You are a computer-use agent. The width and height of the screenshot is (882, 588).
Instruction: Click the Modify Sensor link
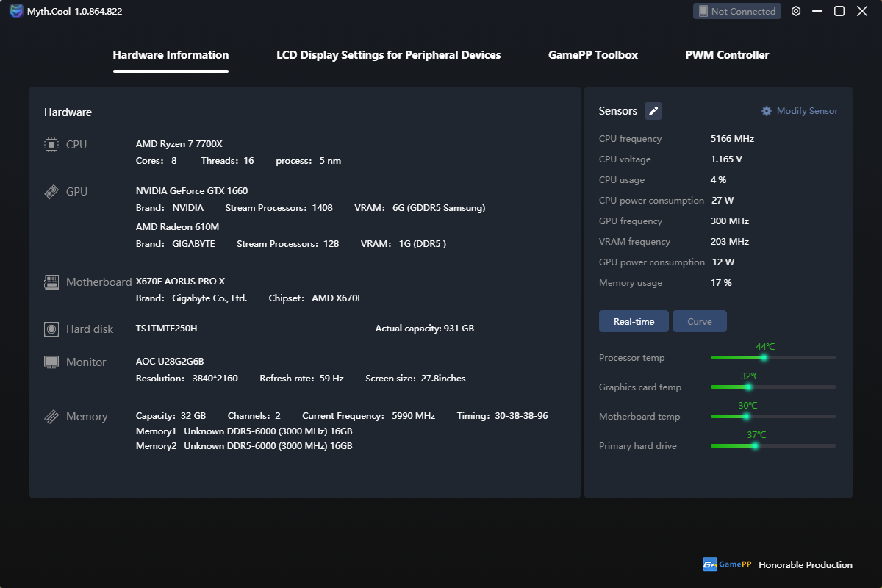[807, 111]
